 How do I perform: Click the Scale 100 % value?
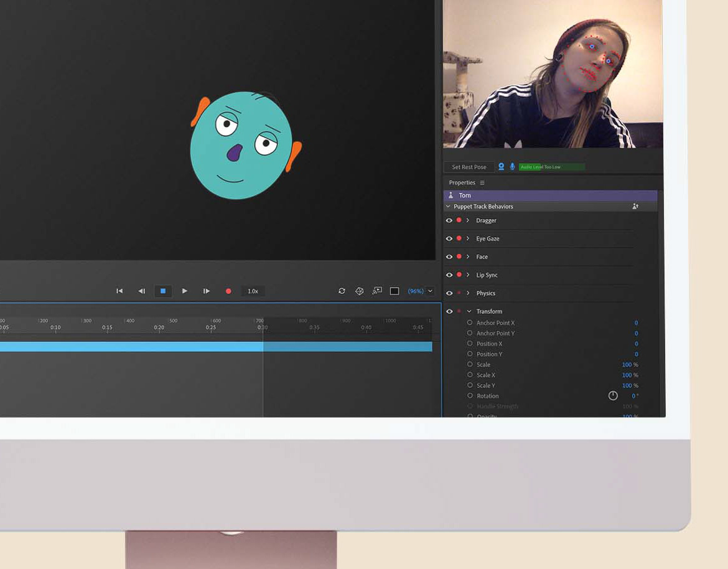tap(630, 365)
